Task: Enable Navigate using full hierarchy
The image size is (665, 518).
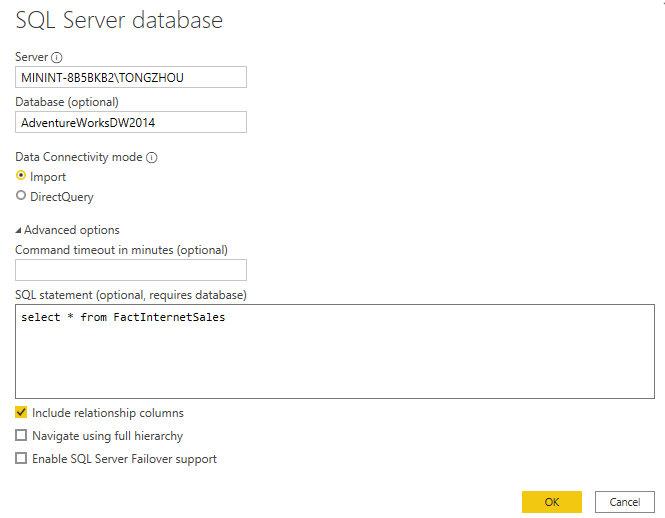Action: point(21,435)
